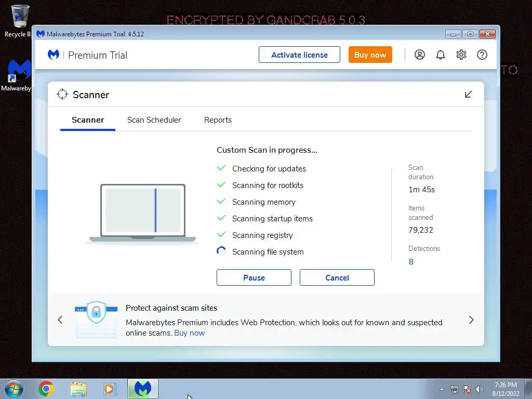Click checkmark beside Scanning registry
Viewport: 532px width, 399px height.
221,235
